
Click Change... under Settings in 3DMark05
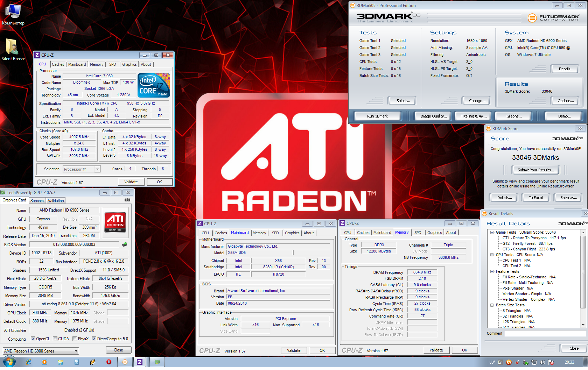[477, 101]
